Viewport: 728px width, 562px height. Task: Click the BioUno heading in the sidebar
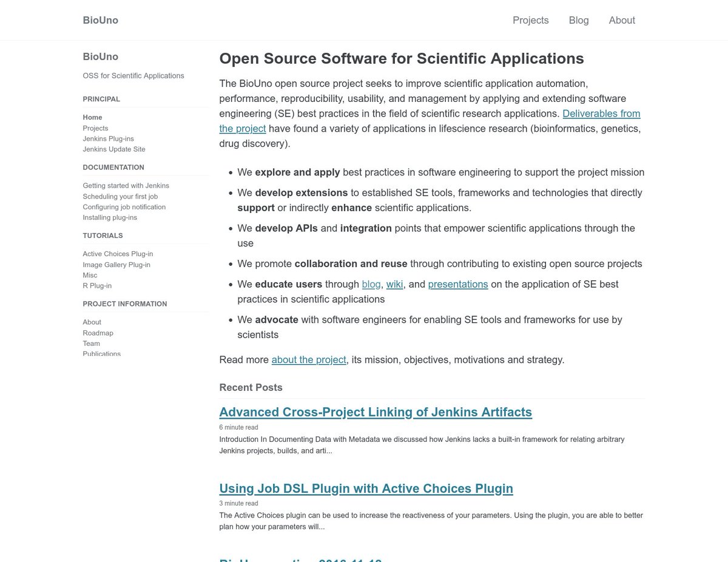(x=101, y=56)
